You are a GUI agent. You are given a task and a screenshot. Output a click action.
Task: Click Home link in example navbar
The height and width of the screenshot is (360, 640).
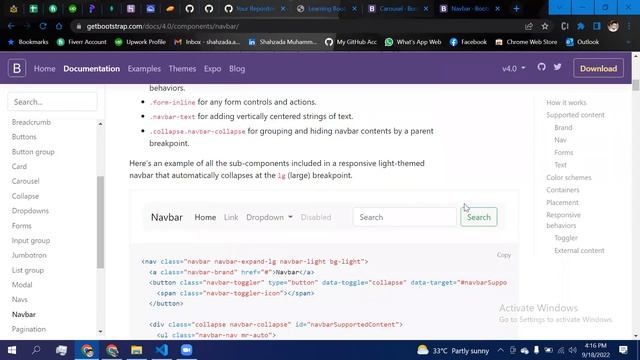click(x=205, y=217)
